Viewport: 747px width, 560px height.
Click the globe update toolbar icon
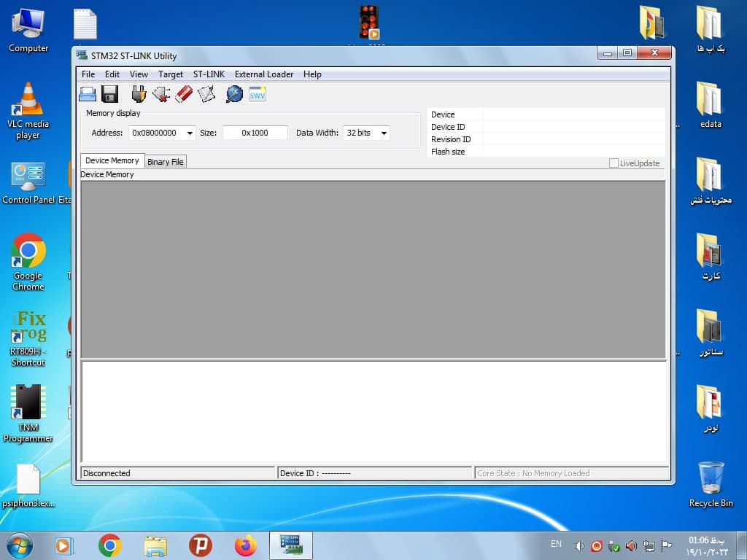234,94
